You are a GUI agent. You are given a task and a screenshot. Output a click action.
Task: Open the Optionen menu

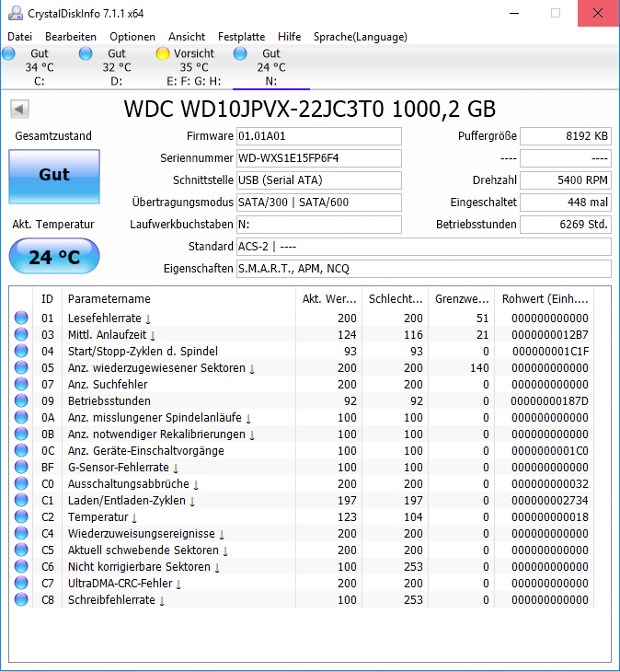[132, 37]
